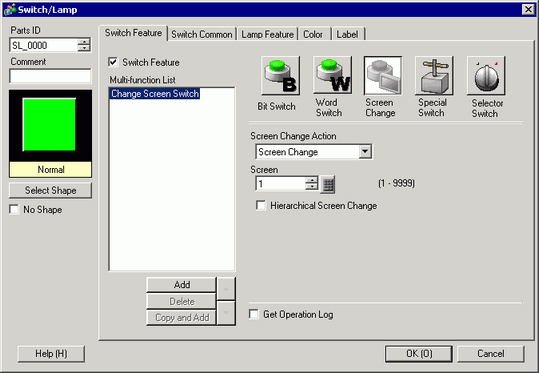Click the Switch/Lamp title bar app icon
This screenshot has height=373, width=539.
(10, 10)
